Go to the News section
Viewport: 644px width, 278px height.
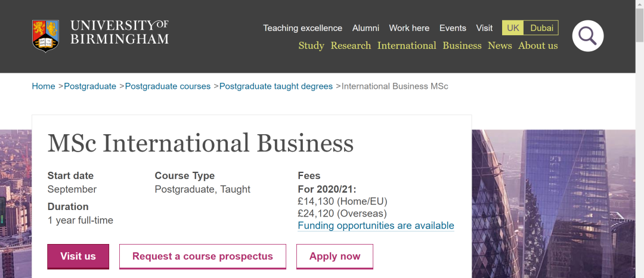pos(500,45)
